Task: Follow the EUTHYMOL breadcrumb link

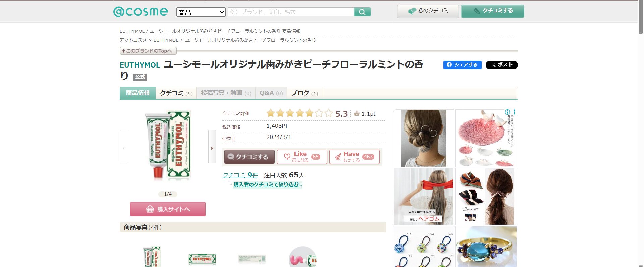Action: [x=166, y=40]
